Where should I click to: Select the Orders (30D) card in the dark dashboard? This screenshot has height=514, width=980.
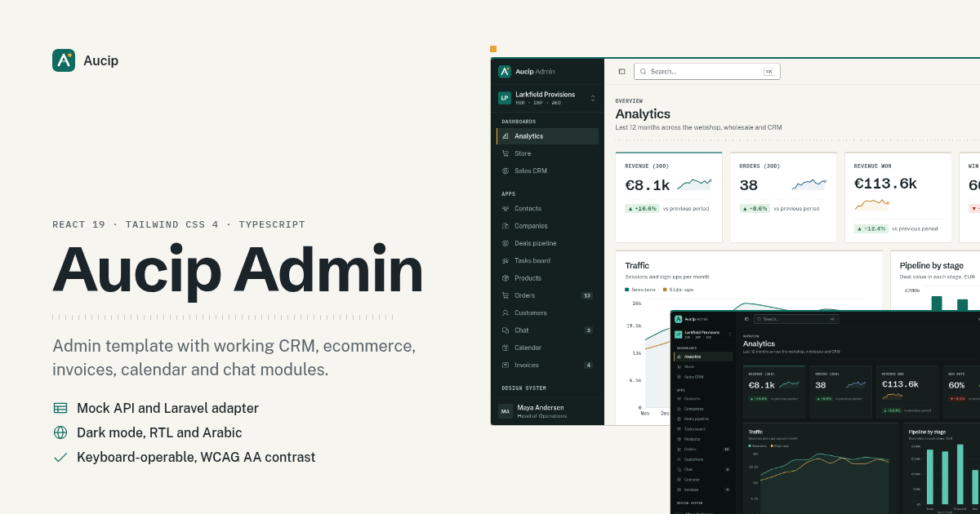(840, 392)
